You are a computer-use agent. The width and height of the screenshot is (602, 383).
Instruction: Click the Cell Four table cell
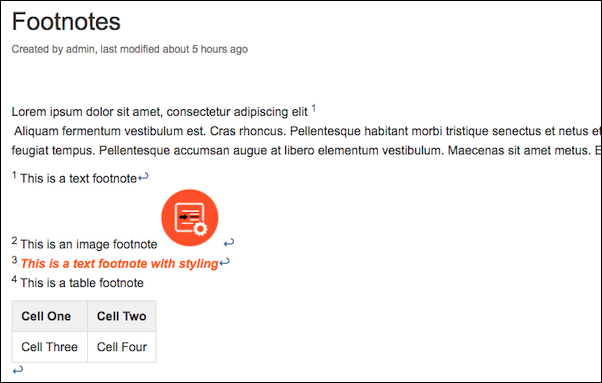point(122,347)
